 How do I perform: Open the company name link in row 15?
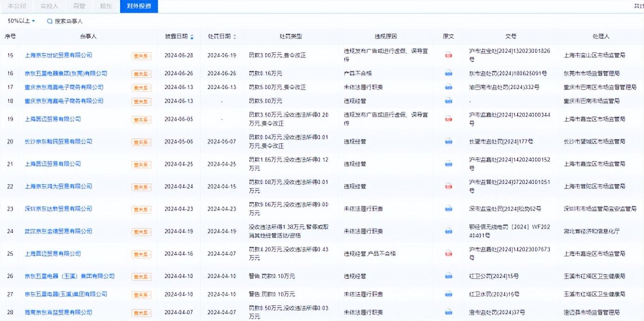(58, 55)
